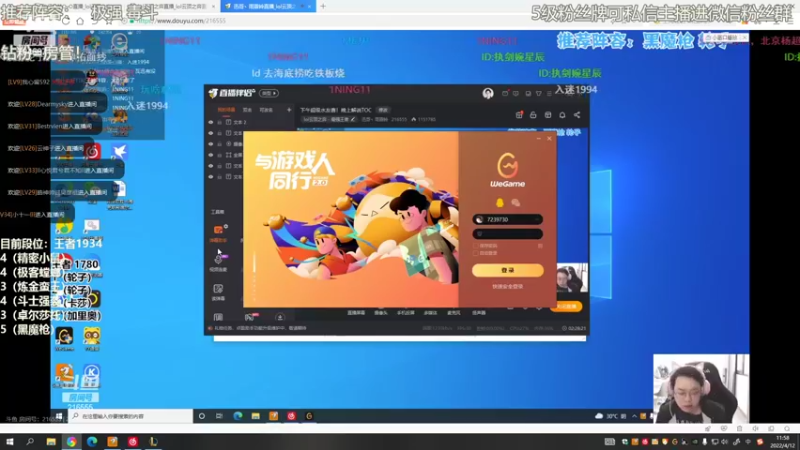
Task: Select the third scene tab in the broadcast tool
Action: click(266, 110)
